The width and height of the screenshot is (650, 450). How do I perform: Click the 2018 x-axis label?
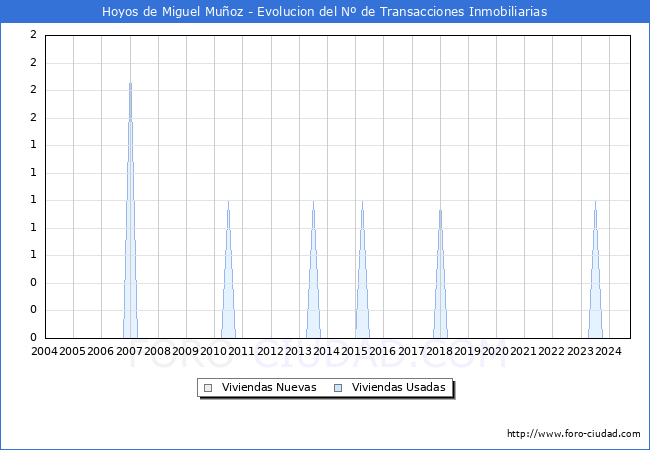point(439,351)
